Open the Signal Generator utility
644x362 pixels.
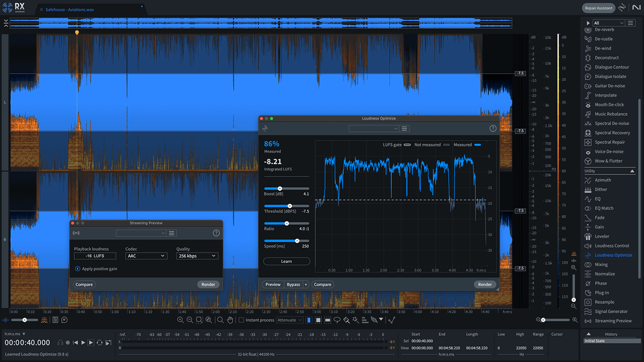[611, 312]
